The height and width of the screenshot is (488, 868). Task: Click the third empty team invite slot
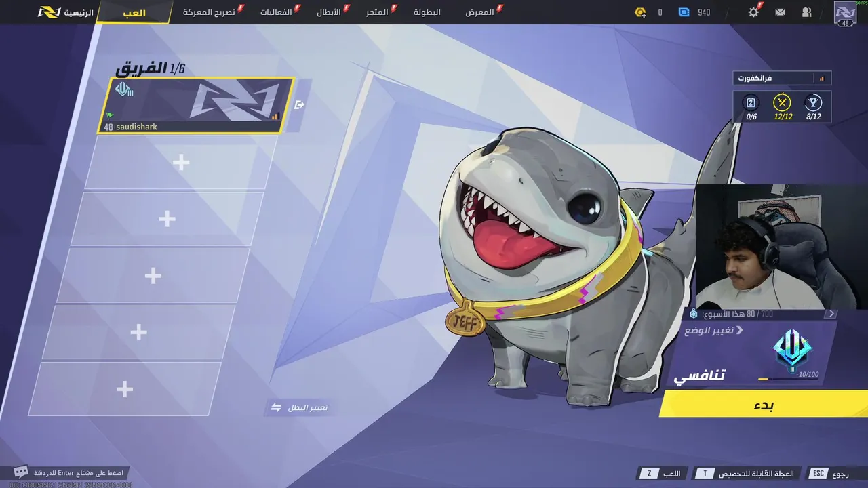tap(153, 275)
